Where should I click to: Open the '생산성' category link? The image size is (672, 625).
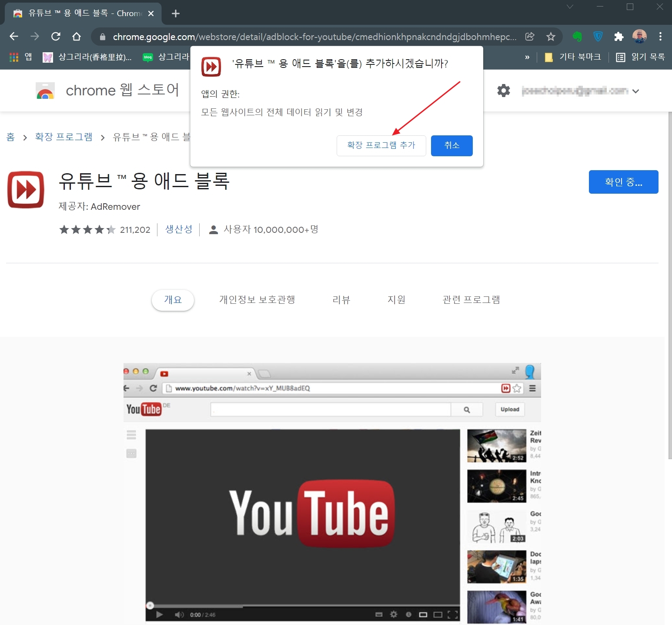179,229
